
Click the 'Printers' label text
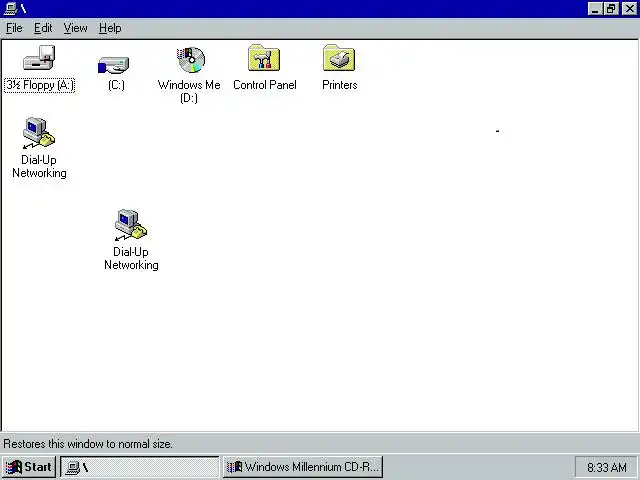click(x=340, y=85)
